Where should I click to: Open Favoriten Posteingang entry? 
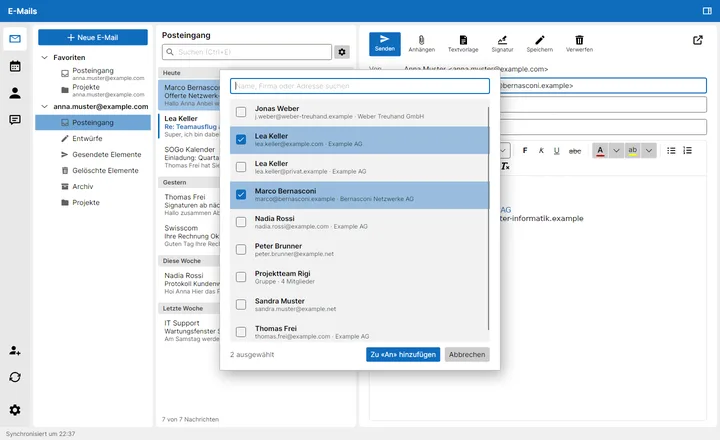coord(93,74)
